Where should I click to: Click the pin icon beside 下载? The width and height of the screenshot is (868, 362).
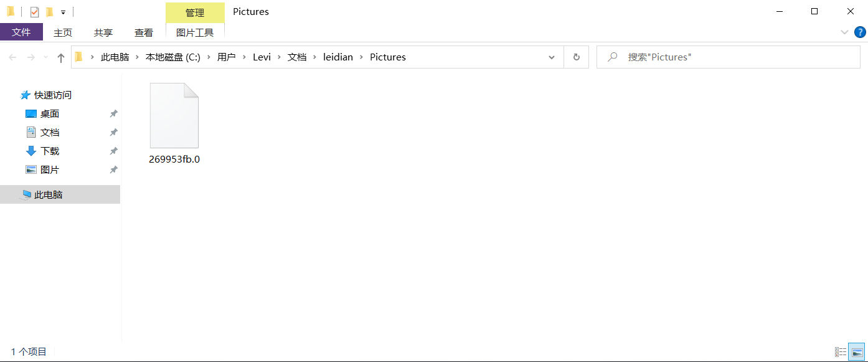pyautogui.click(x=113, y=151)
